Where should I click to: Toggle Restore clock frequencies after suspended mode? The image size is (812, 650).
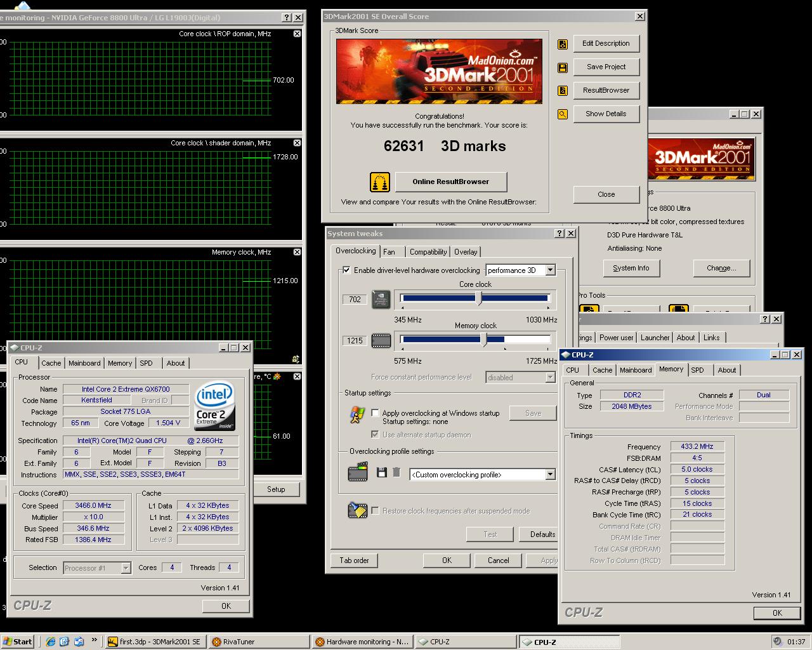click(375, 510)
